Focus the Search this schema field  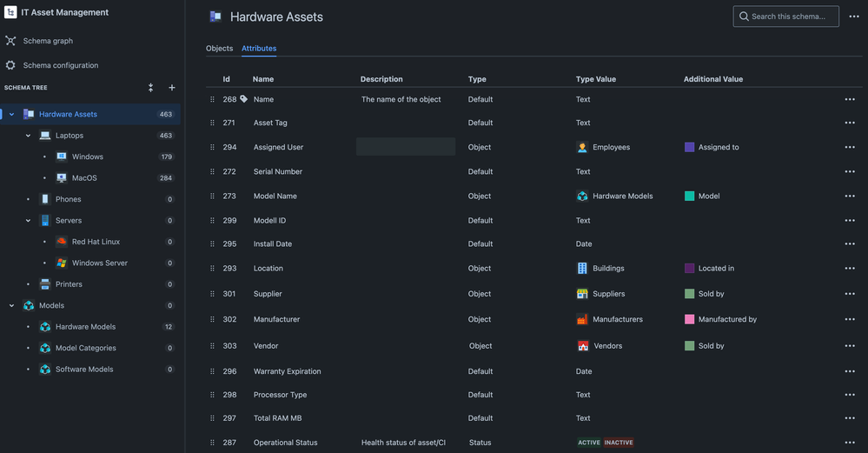(x=785, y=17)
